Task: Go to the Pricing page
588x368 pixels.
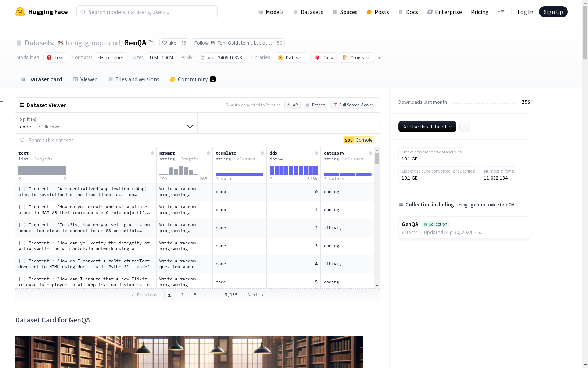Action: coord(480,12)
